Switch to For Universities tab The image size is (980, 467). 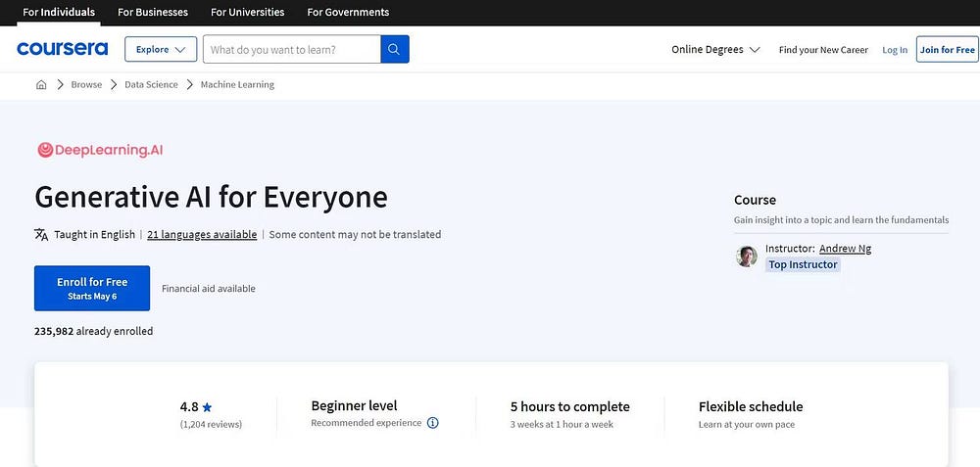[248, 12]
